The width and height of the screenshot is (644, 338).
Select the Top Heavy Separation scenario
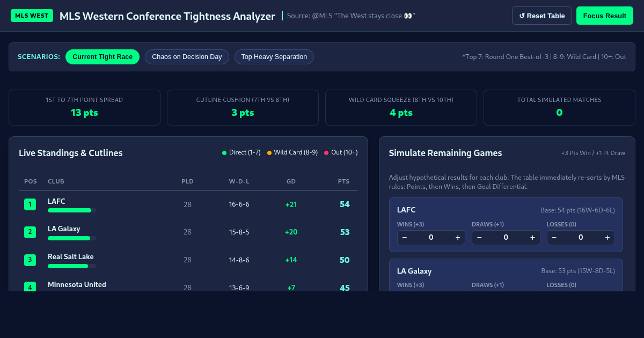pos(274,57)
